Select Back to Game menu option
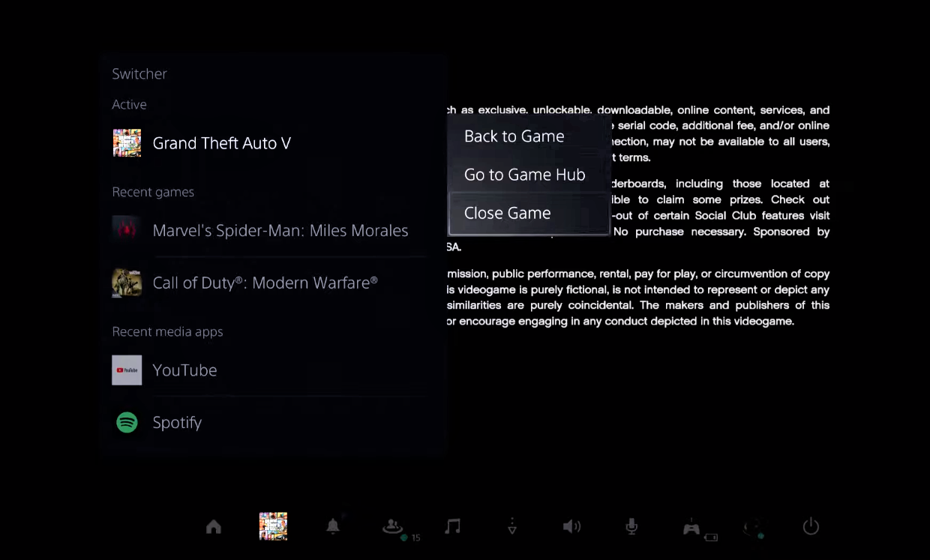Image resolution: width=930 pixels, height=560 pixels. [x=528, y=136]
